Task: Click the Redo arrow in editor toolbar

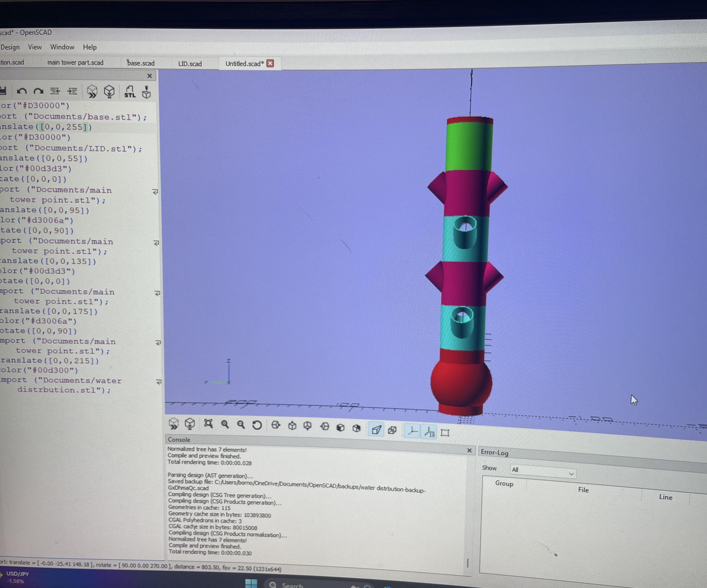Action: (x=38, y=91)
